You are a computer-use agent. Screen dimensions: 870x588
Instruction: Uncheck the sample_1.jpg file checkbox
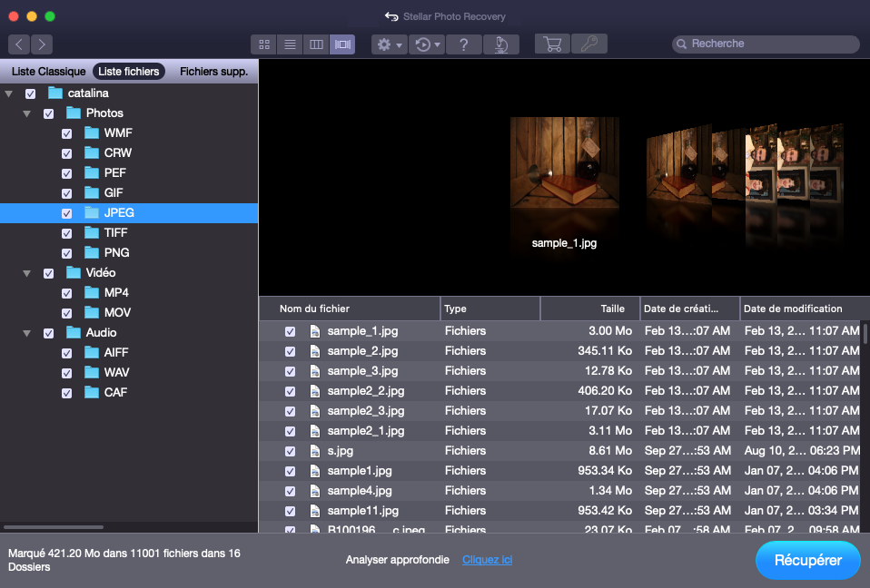coord(290,331)
